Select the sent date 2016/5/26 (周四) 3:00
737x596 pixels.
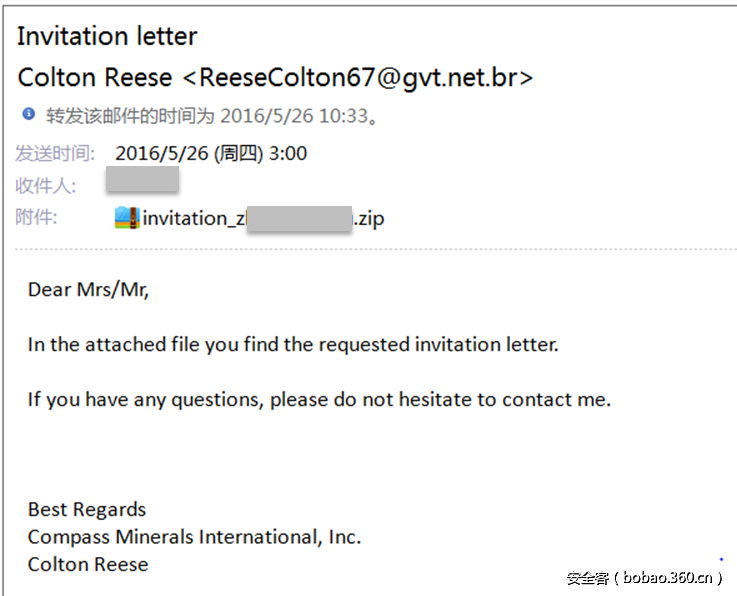pos(211,153)
